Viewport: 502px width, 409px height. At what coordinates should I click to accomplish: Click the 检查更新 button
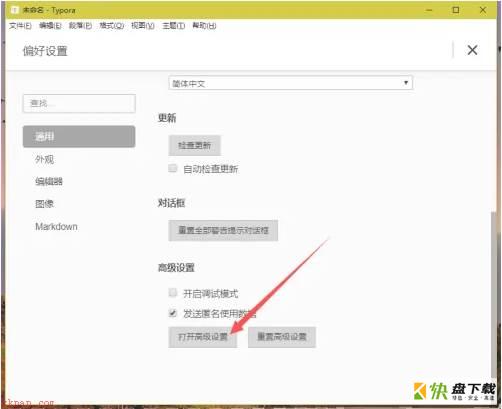click(x=194, y=145)
